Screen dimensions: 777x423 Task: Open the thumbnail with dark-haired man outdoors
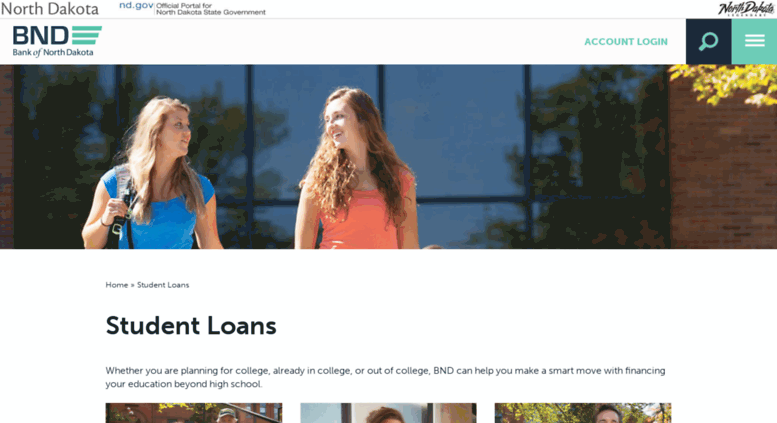(583, 413)
